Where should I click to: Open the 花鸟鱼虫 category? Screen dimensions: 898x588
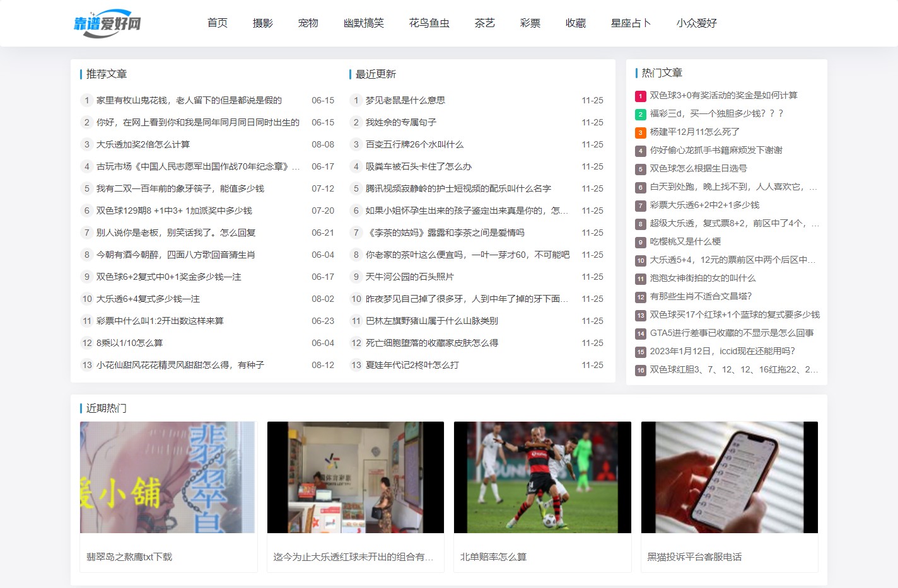tap(429, 23)
